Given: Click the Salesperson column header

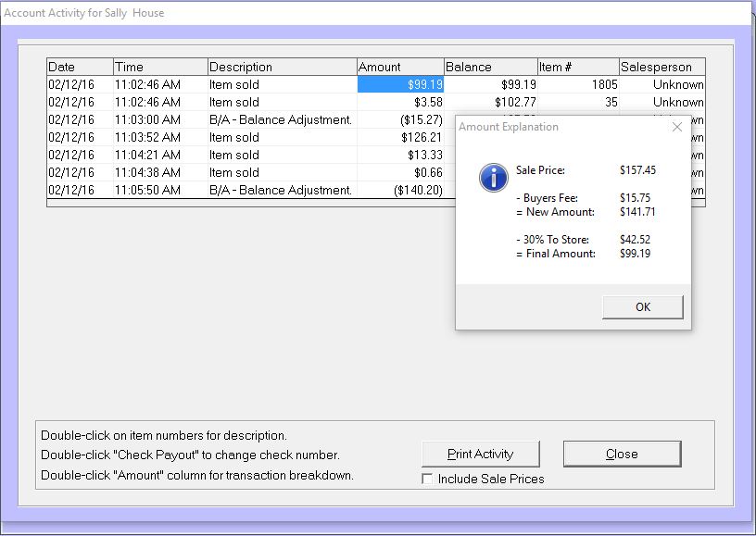Looking at the screenshot, I should point(662,67).
